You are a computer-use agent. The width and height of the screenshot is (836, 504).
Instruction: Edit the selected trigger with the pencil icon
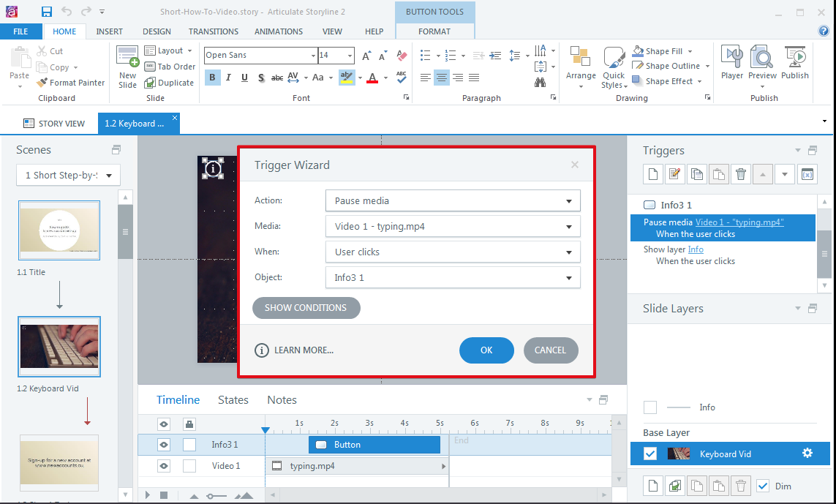point(674,173)
